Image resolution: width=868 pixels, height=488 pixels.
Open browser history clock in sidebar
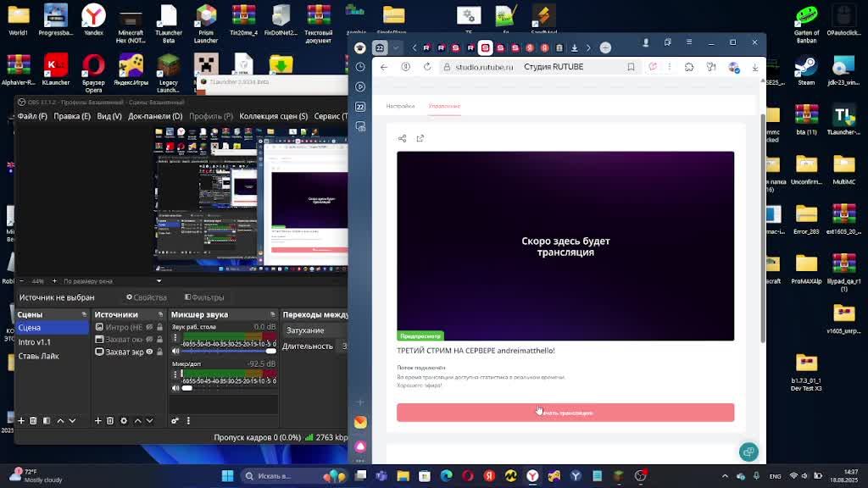(x=360, y=67)
